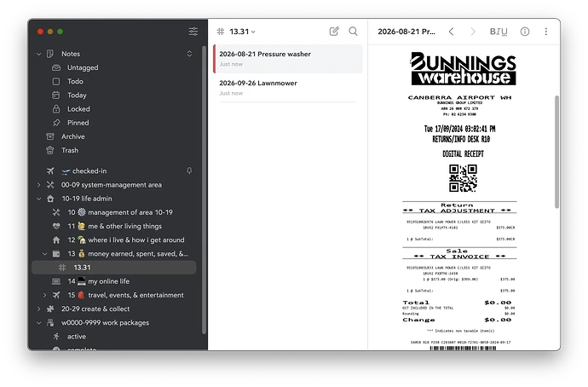Open 12 where i live tag
Image resolution: width=588 pixels, height=387 pixels.
(125, 240)
